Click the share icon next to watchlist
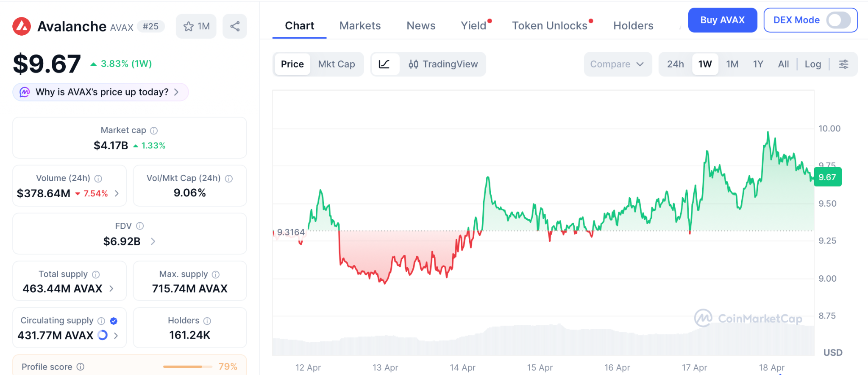868x375 pixels. coord(235,26)
